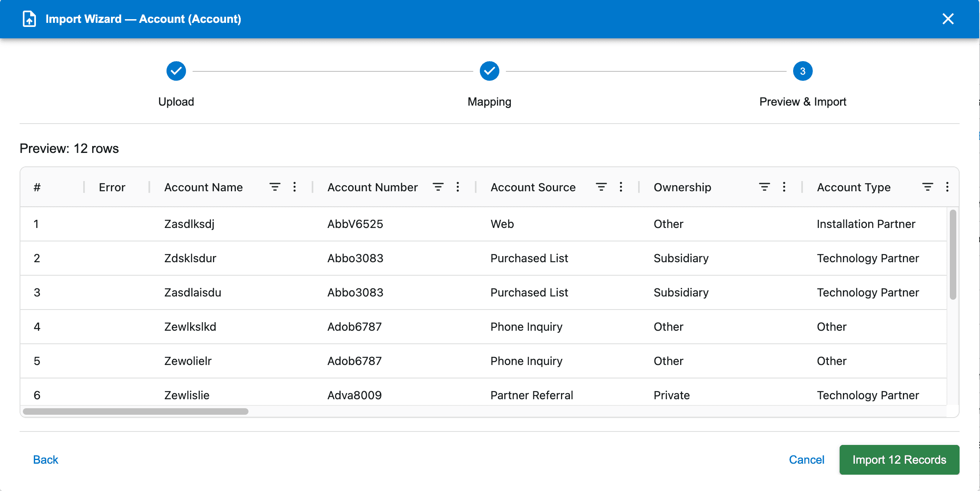Go to completed Upload step circle
The image size is (980, 491).
click(x=176, y=71)
